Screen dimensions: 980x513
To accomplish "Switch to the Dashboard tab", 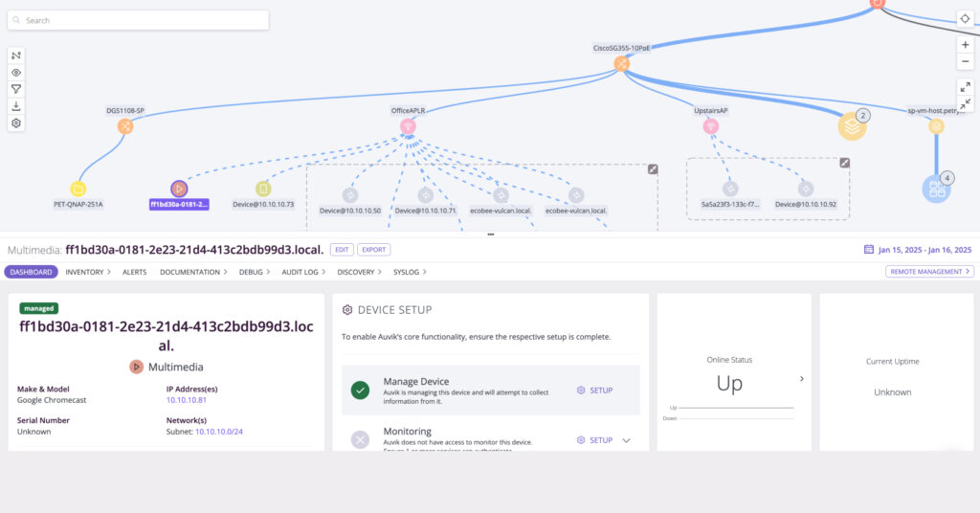I will pos(32,272).
